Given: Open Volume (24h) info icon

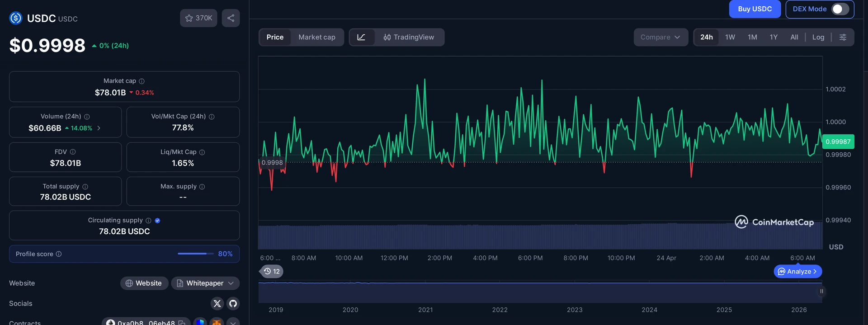Looking at the screenshot, I should [x=87, y=117].
